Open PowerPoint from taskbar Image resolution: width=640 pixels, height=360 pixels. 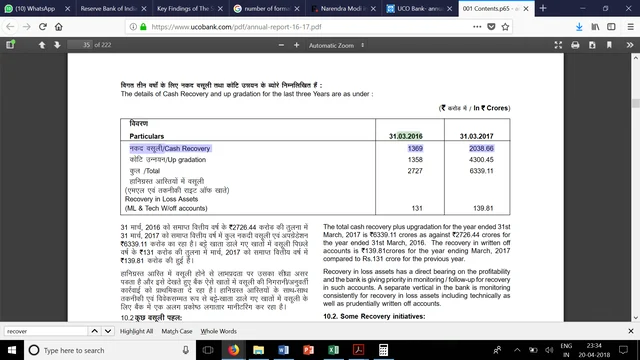point(308,350)
